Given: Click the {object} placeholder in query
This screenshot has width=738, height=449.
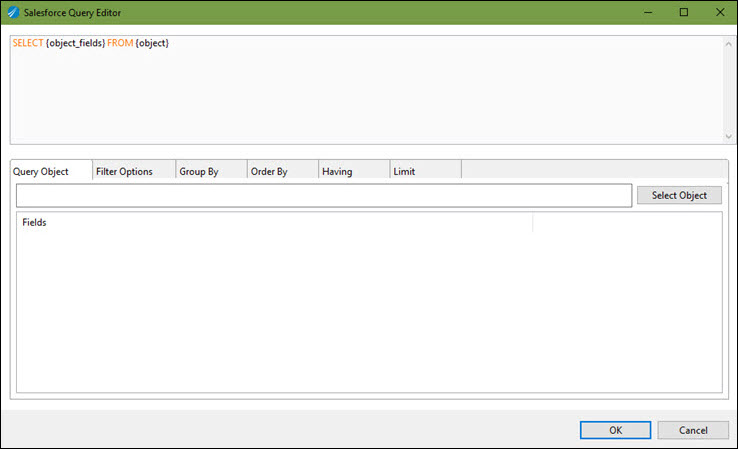Looking at the screenshot, I should 152,43.
